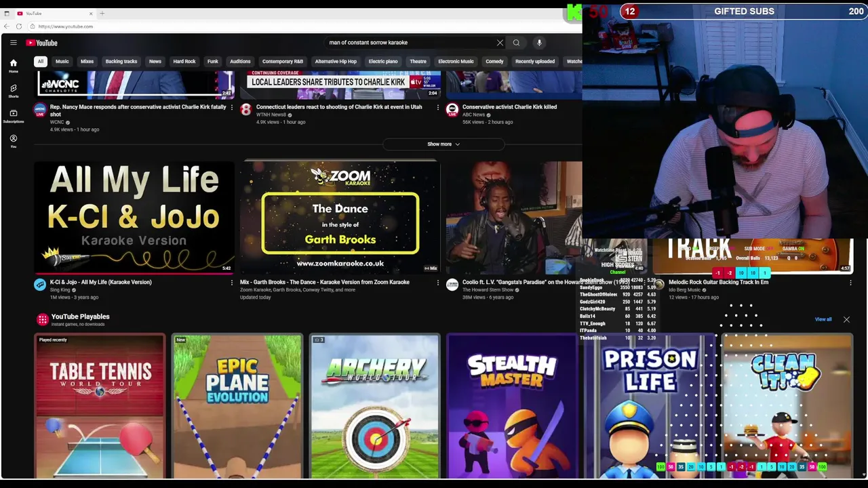Click View all for YouTube Playables
This screenshot has width=868, height=488.
(x=823, y=319)
